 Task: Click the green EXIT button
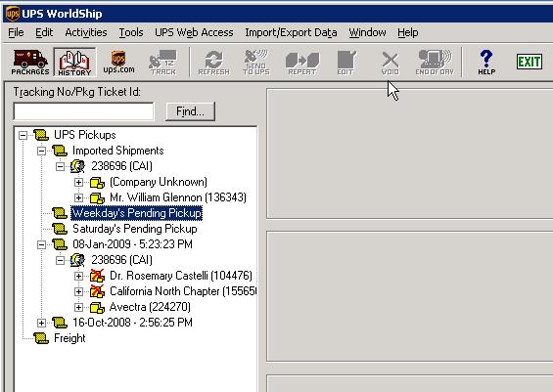click(530, 62)
